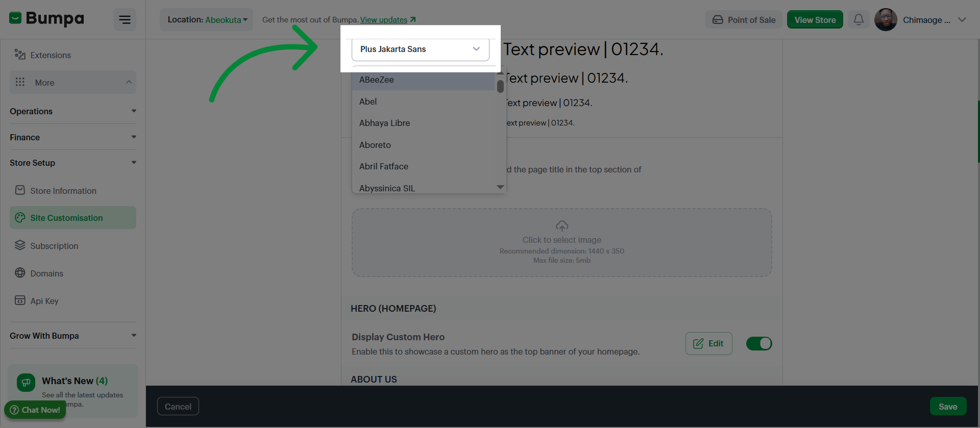Open the What's New panel
The image size is (980, 428).
[73, 391]
